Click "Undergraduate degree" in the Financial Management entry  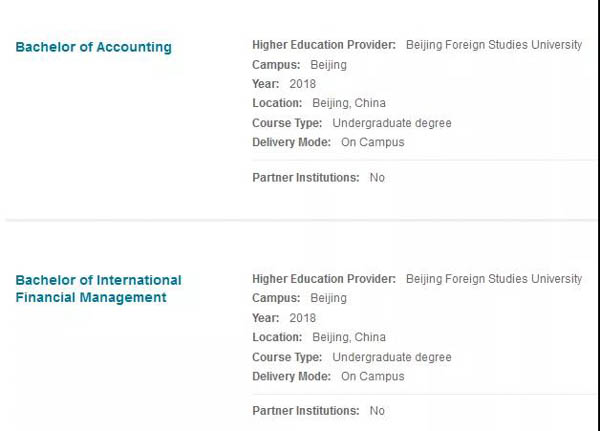point(391,357)
